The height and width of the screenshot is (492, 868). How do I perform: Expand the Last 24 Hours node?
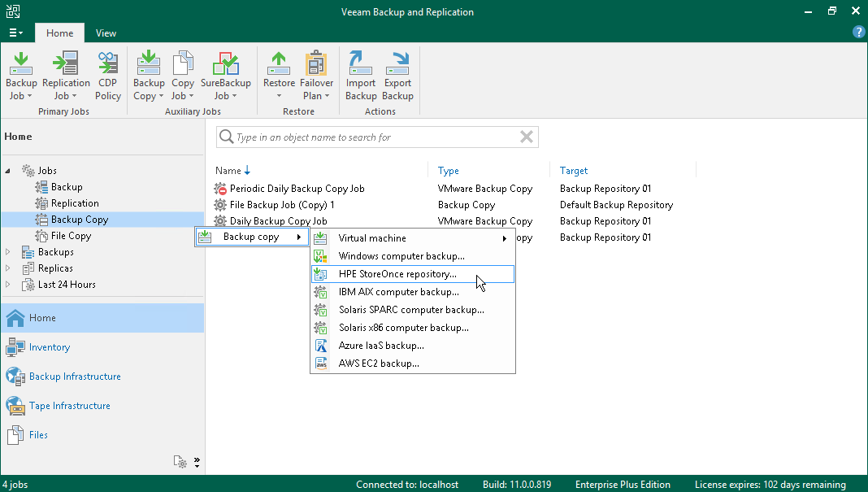8,285
